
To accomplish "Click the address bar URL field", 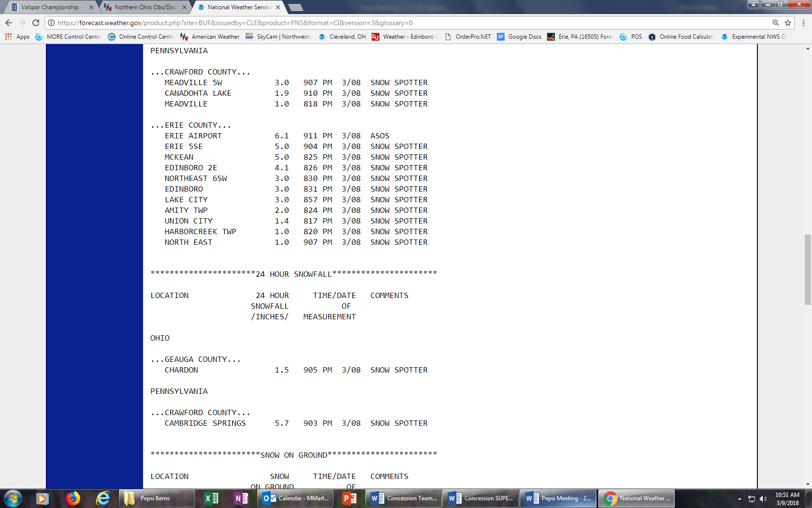I will (411, 23).
